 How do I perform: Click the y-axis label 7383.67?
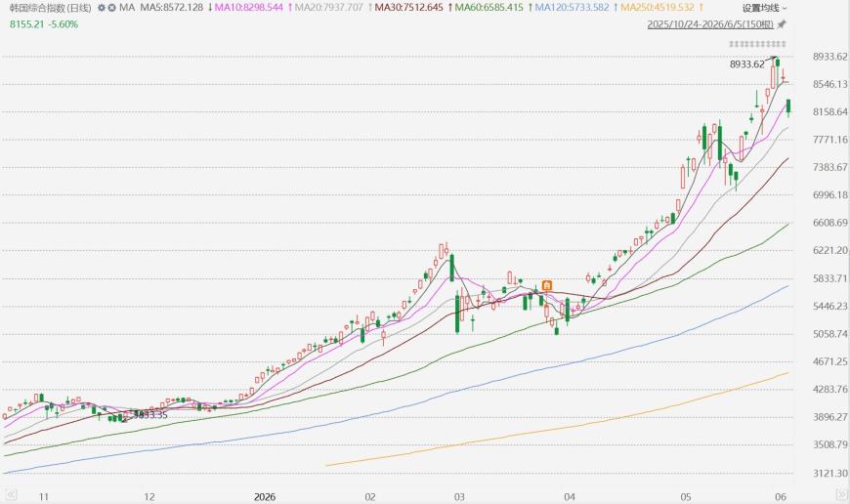829,167
